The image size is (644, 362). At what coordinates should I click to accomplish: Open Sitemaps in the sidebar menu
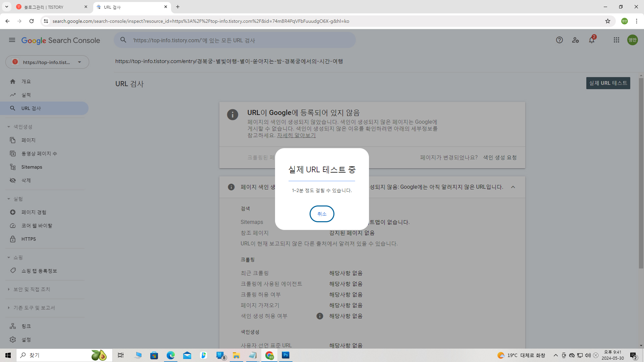point(32,167)
